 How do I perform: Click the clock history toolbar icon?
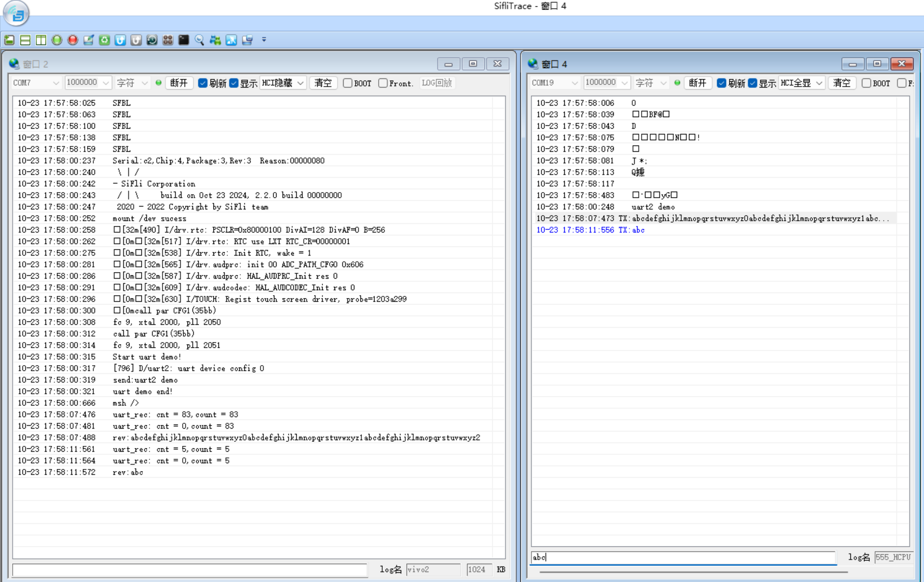(152, 40)
